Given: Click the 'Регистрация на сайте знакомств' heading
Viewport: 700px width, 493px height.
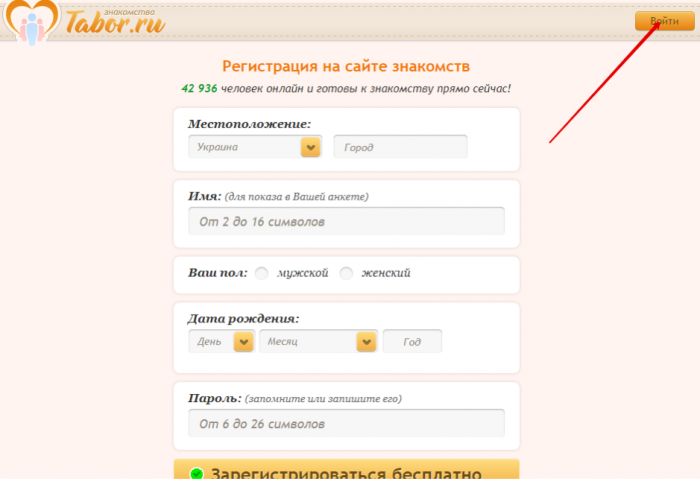Looking at the screenshot, I should click(346, 66).
